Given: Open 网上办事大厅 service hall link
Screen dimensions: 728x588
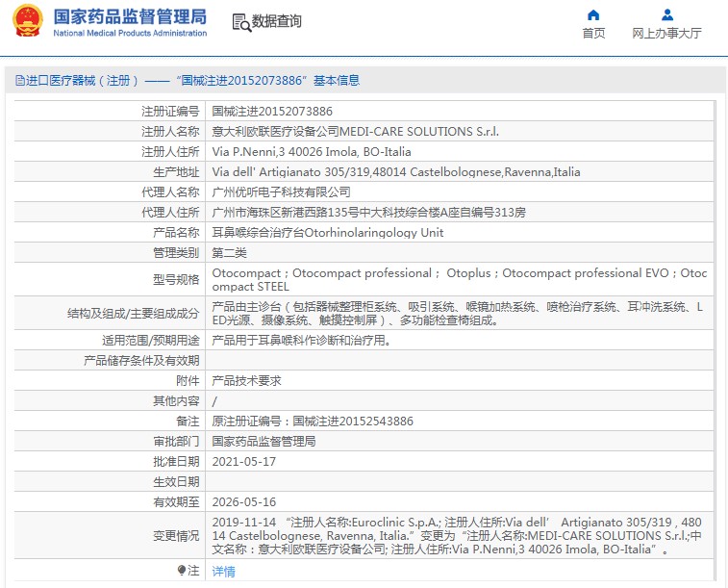Looking at the screenshot, I should click(x=666, y=33).
